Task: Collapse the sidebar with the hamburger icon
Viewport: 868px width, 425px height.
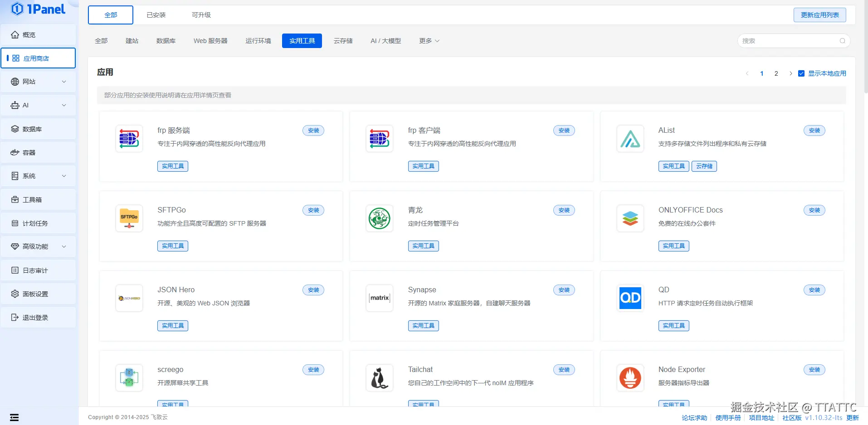Action: point(15,417)
